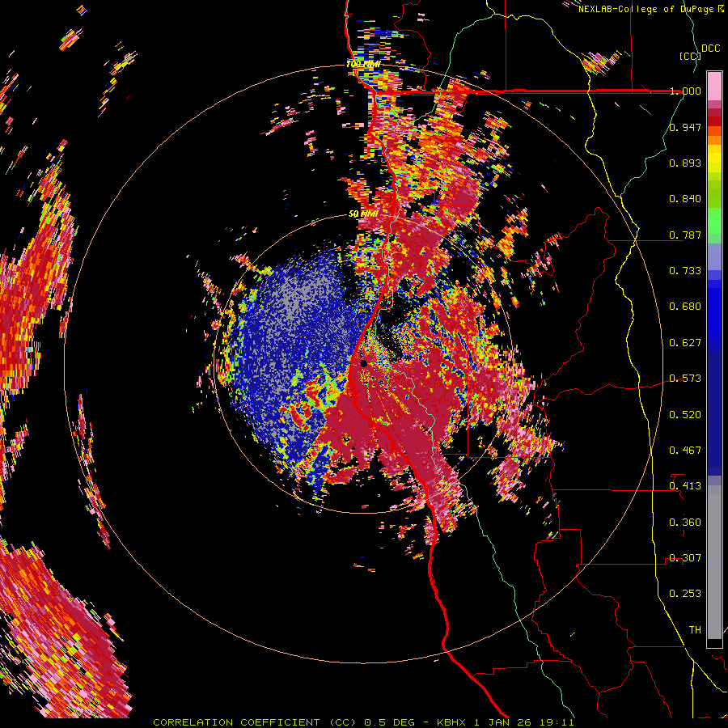This screenshot has height=728, width=728.
Task: Pick the bright green segment of the color bar
Action: [714, 221]
